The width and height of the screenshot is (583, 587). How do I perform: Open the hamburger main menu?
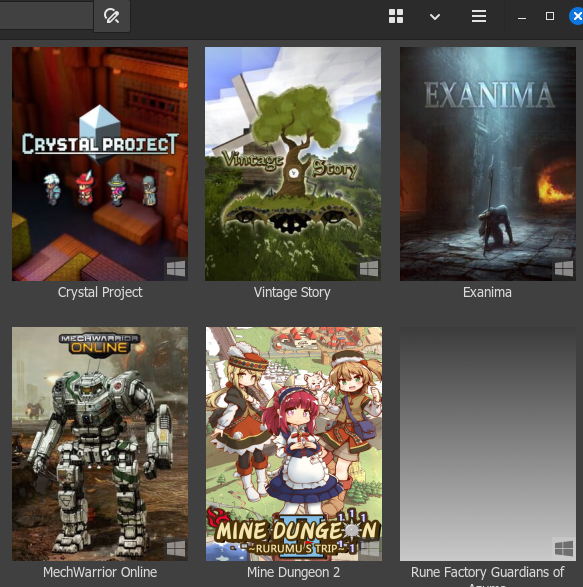[479, 16]
